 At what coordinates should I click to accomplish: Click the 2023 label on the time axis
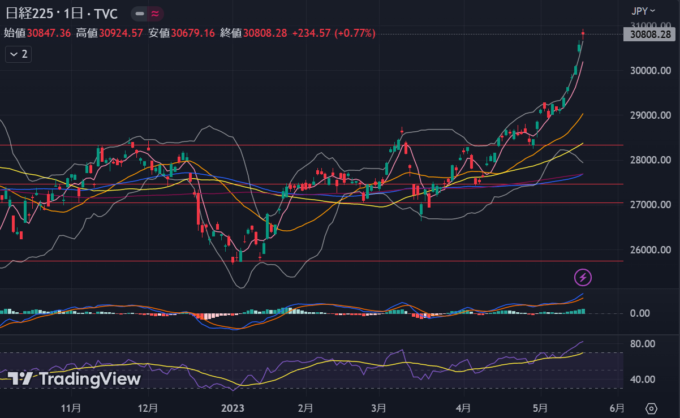pos(230,408)
